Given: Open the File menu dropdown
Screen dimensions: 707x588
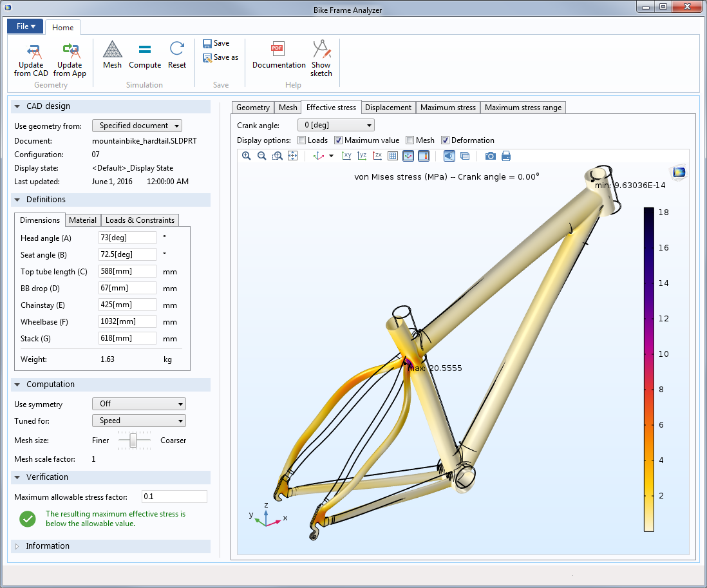Looking at the screenshot, I should coord(25,26).
